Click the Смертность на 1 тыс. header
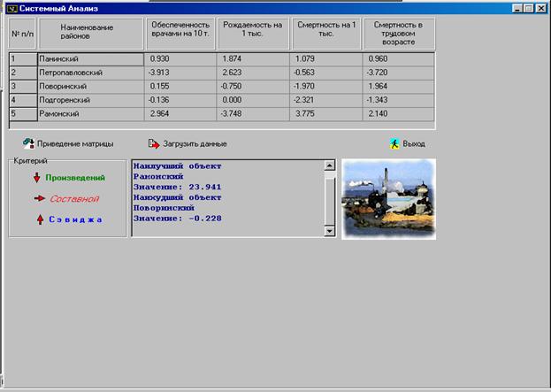The image size is (551, 392). [x=325, y=31]
